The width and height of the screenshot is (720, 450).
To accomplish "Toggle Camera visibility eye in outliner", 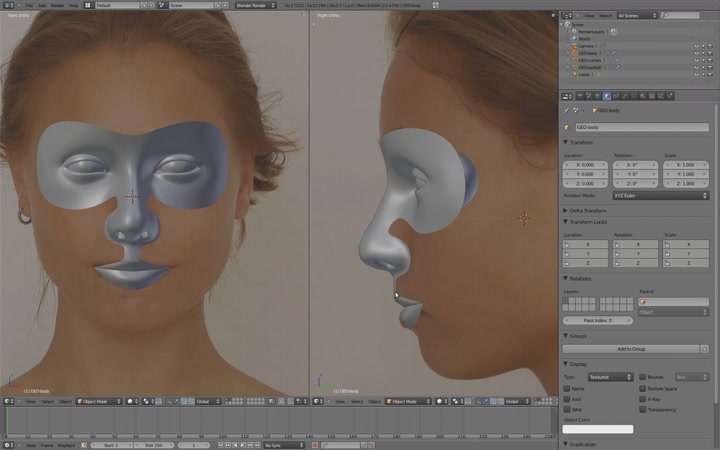I will pyautogui.click(x=697, y=46).
